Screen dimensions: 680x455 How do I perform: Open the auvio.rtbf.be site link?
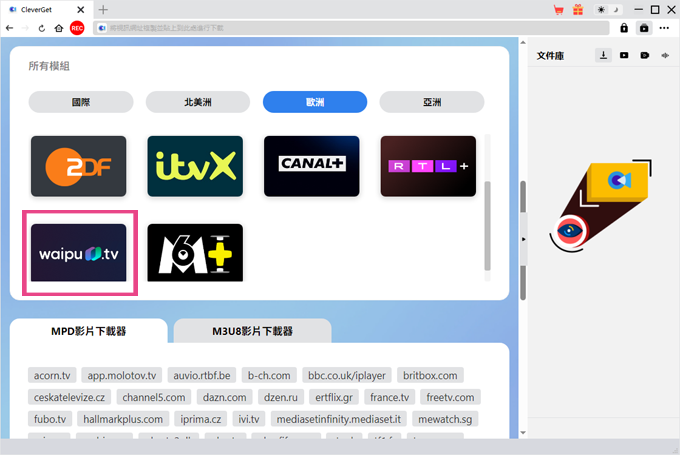pos(202,375)
